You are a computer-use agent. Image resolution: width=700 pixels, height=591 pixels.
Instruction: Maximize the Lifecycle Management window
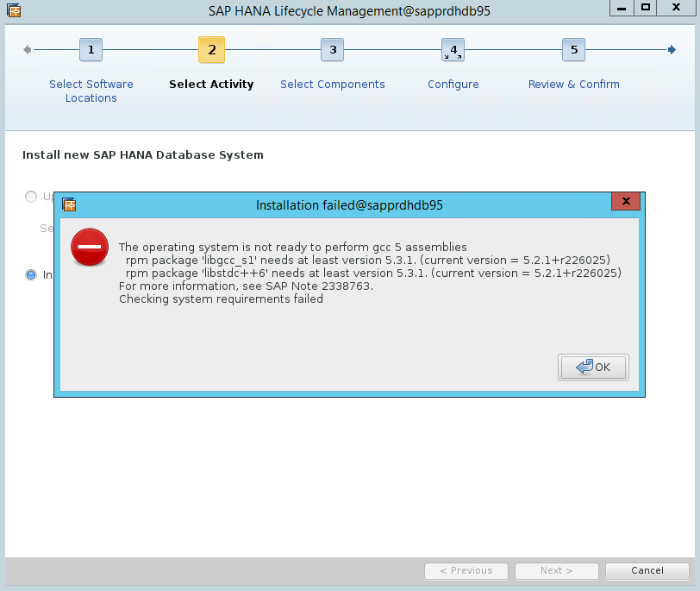(646, 8)
